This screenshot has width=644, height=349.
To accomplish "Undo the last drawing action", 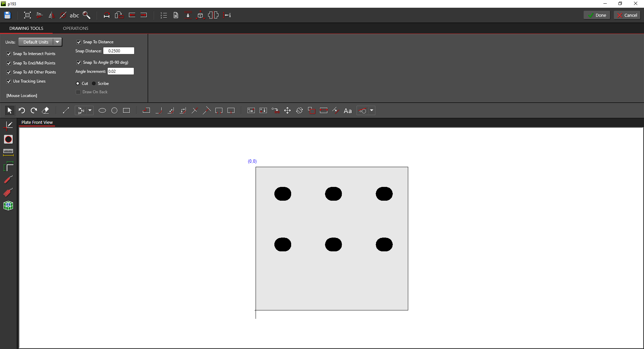I will click(22, 110).
